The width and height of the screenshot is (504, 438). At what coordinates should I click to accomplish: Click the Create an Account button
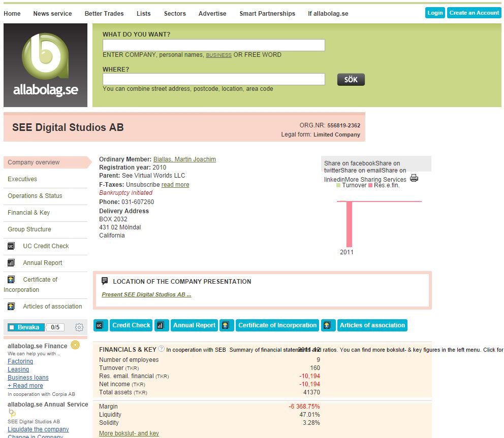474,13
